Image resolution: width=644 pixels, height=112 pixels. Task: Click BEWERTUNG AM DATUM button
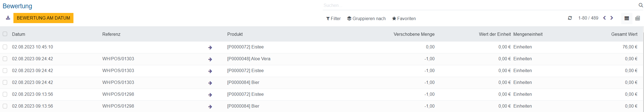tap(43, 18)
